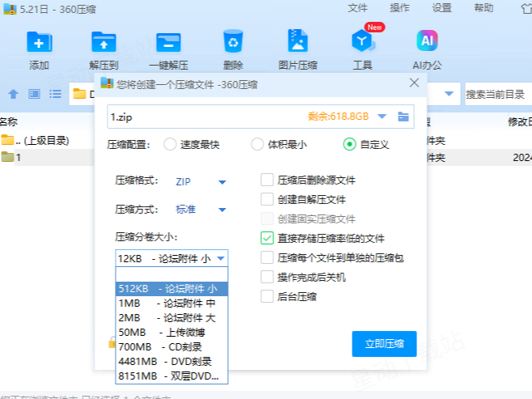Choose 512KB - 论坛附件 小 option

tap(171, 289)
